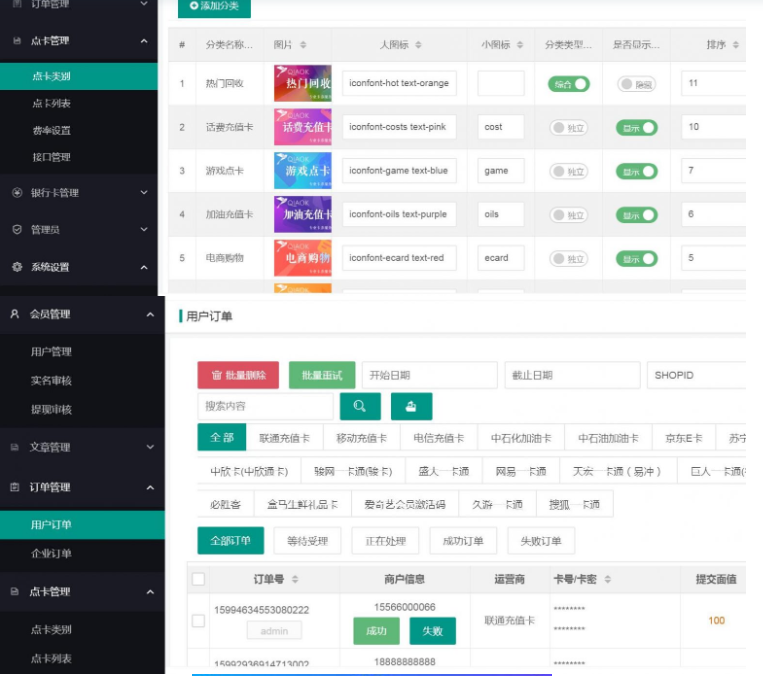Toggle 分类类型 switch for 热门回收 row
This screenshot has width=763, height=676.
coord(568,84)
